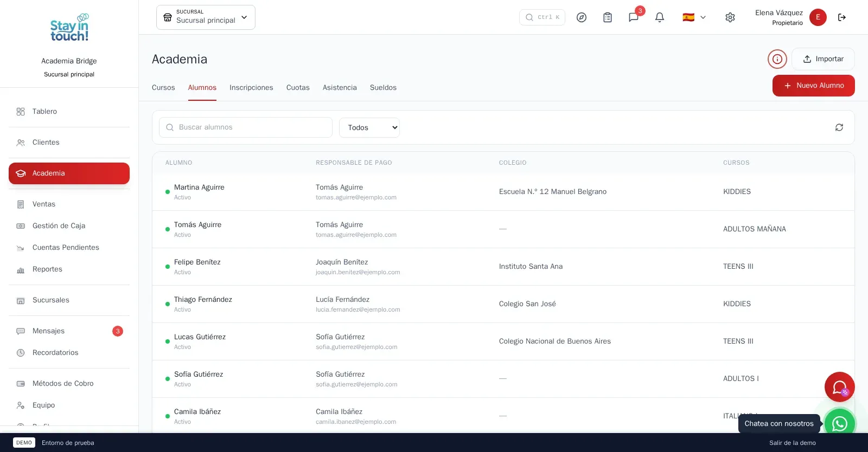Open Tablero in the sidebar
The width and height of the screenshot is (868, 452).
click(69, 112)
